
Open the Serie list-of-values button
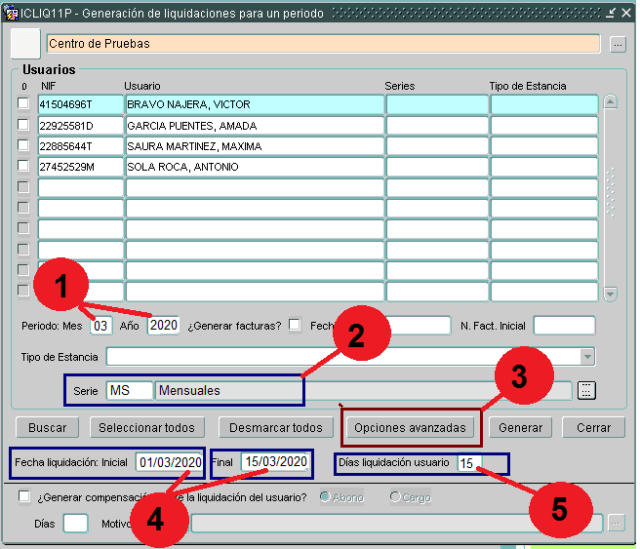pos(587,390)
